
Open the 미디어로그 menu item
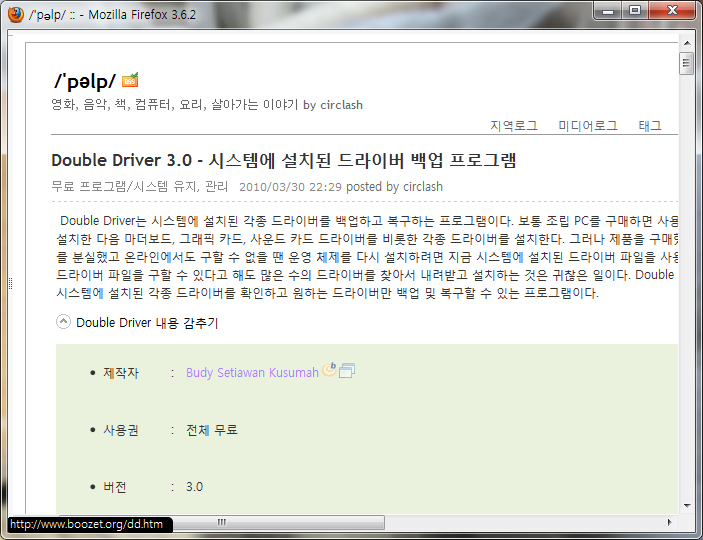[588, 126]
